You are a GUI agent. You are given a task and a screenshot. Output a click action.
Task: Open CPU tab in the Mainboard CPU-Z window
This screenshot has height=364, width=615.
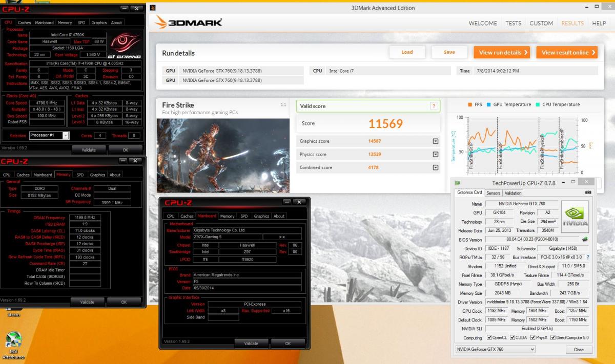(x=171, y=216)
